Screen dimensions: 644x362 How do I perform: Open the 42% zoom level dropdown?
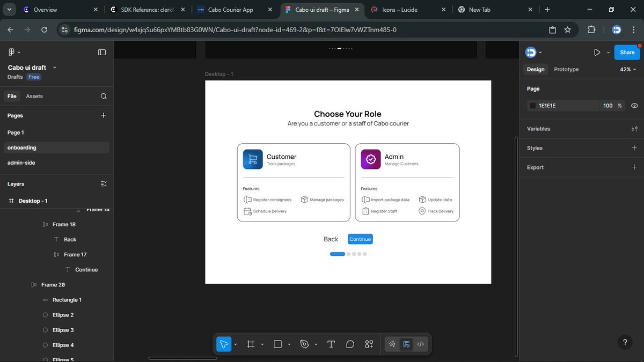tap(628, 69)
